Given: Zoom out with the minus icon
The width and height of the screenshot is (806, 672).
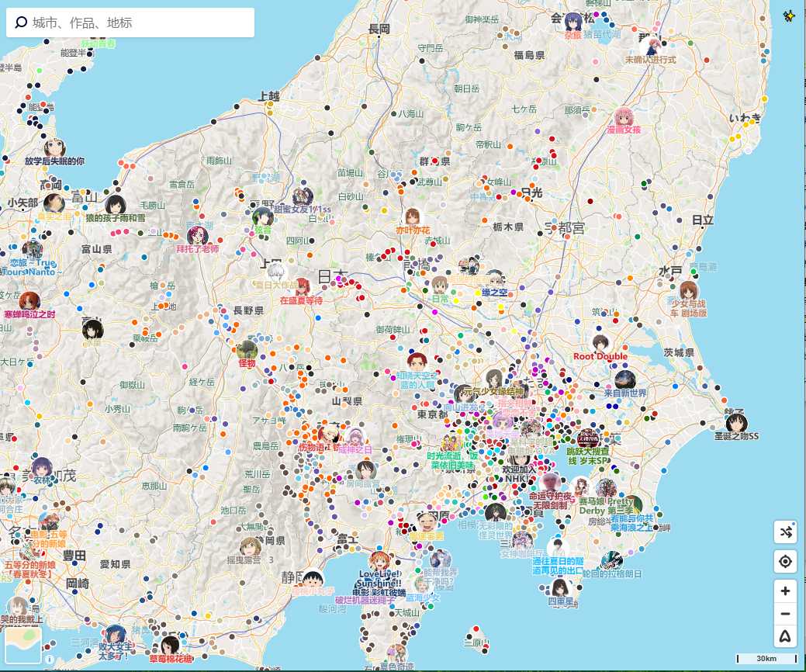Looking at the screenshot, I should 785,613.
